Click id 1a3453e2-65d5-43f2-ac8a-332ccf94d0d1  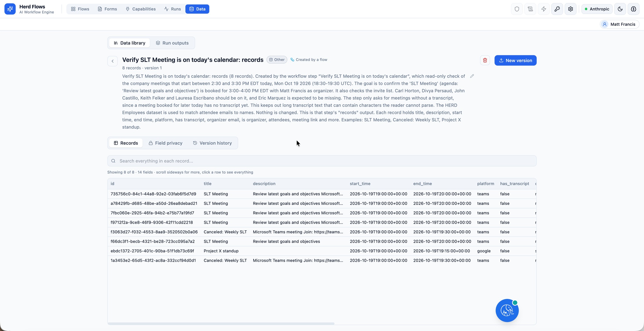pyautogui.click(x=153, y=260)
